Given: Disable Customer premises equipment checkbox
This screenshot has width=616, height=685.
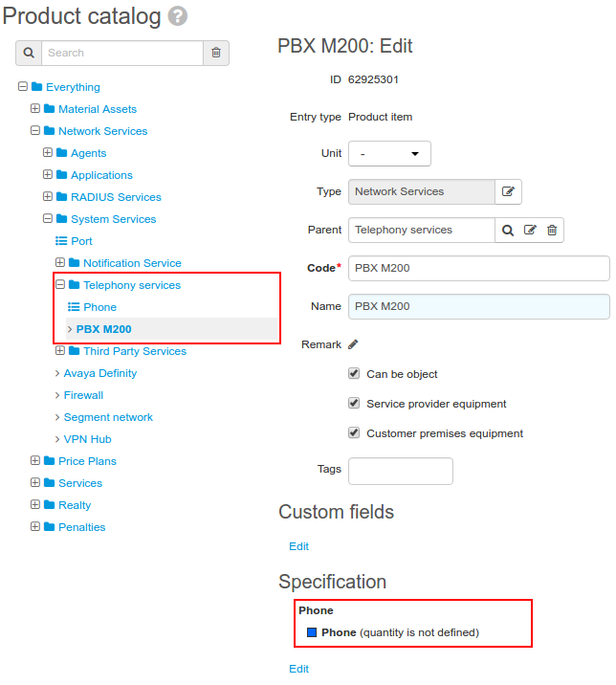Looking at the screenshot, I should click(x=354, y=432).
